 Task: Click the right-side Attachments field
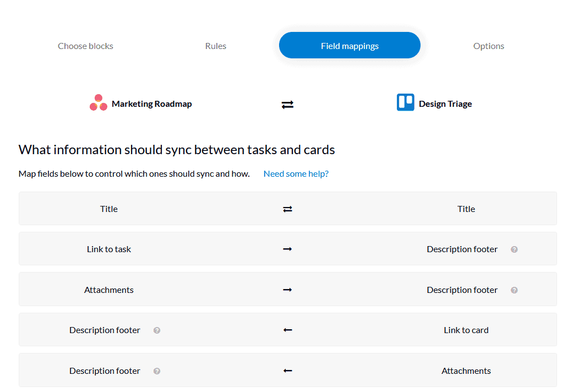click(466, 371)
